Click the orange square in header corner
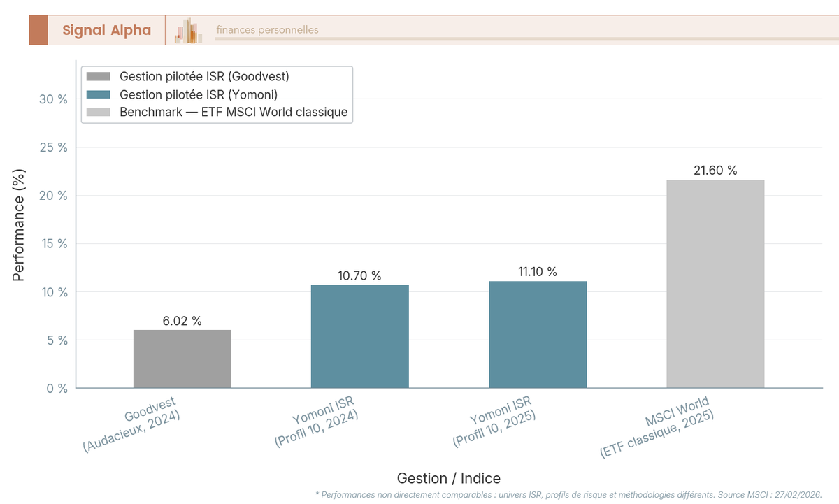This screenshot has height=504, width=839. tap(38, 30)
